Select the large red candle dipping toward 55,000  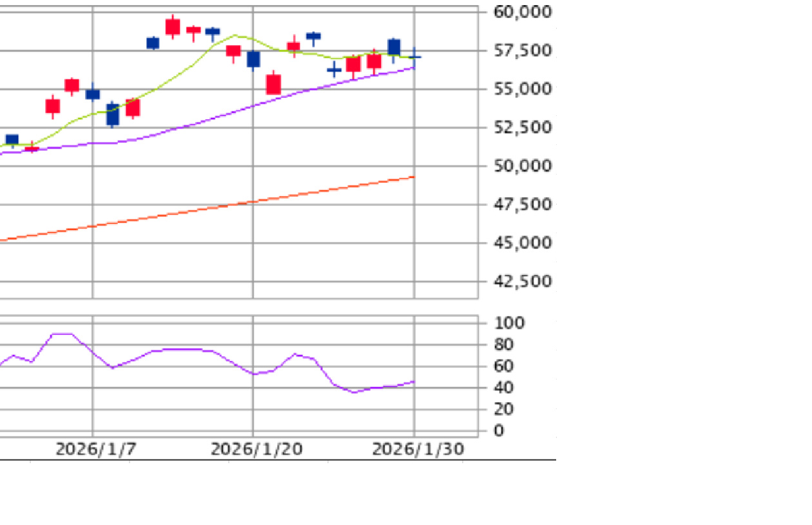275,84
